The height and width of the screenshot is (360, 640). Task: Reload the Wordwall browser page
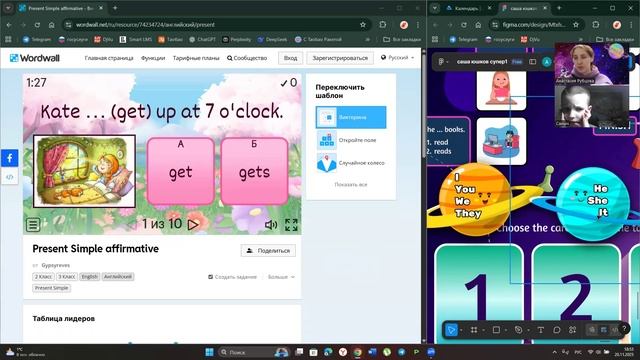37,24
